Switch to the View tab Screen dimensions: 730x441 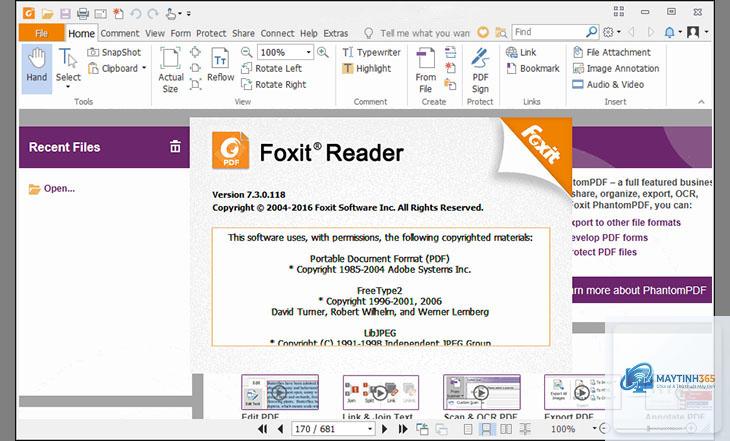155,33
